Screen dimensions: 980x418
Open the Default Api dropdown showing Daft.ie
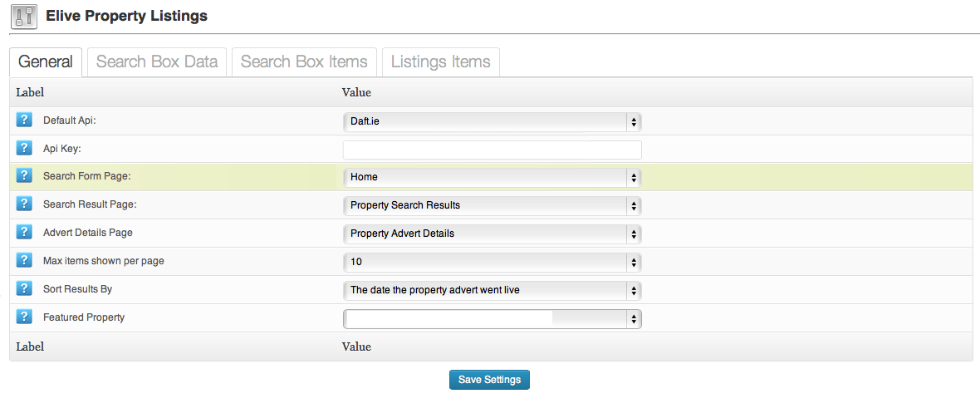[492, 122]
